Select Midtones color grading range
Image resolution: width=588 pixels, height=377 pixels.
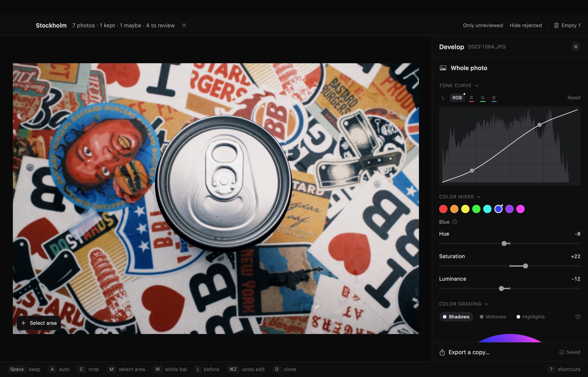pos(493,317)
